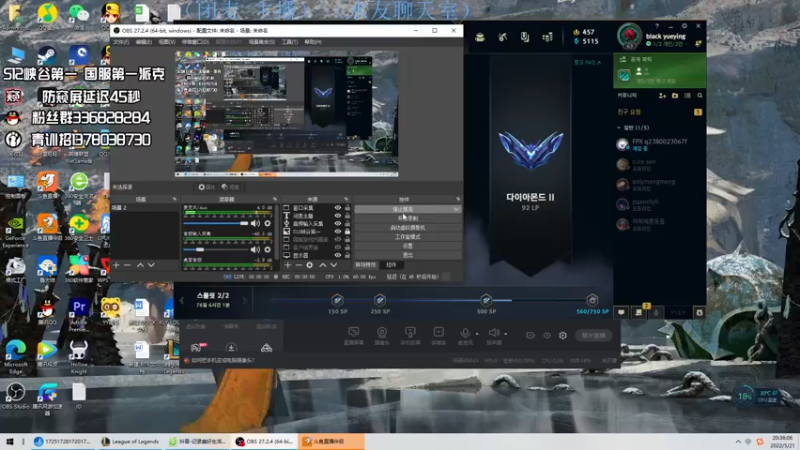
Task: Mute the second mixer channel speaker
Action: [x=255, y=249]
